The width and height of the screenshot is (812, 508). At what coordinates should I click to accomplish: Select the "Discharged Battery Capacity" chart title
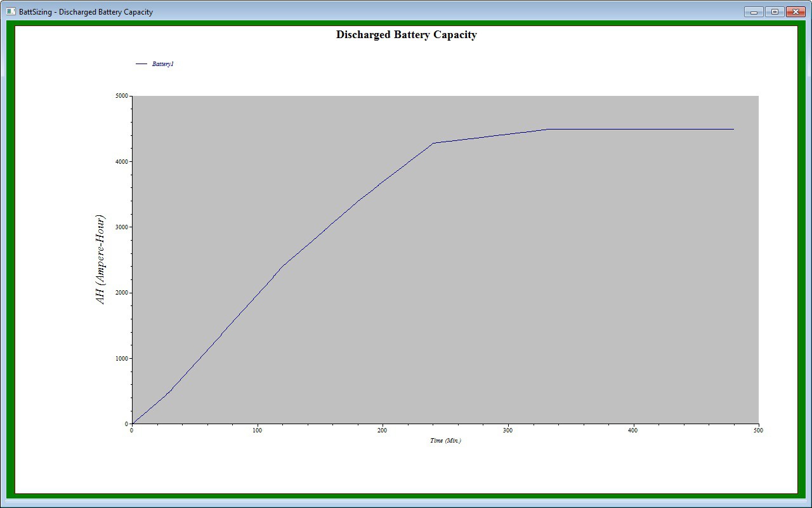point(406,35)
